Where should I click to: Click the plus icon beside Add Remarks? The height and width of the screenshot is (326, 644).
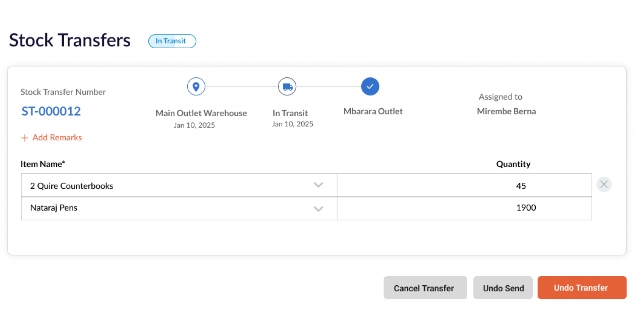click(25, 138)
